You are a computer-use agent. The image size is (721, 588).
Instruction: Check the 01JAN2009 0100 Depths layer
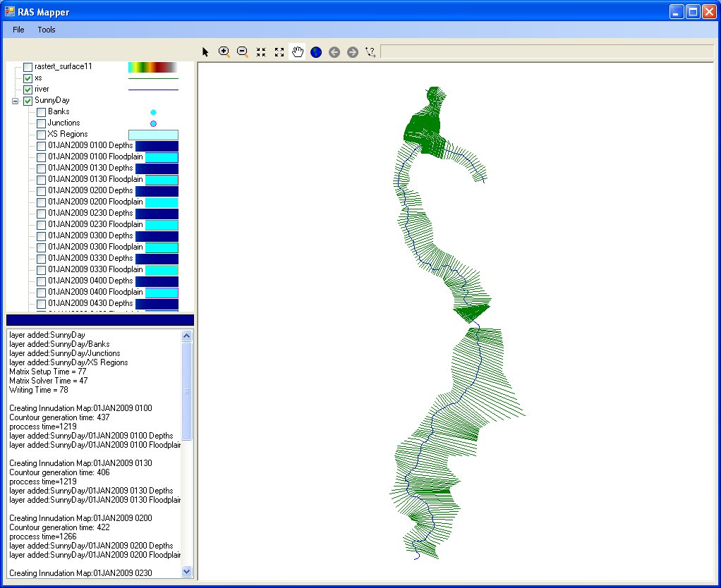coord(42,146)
